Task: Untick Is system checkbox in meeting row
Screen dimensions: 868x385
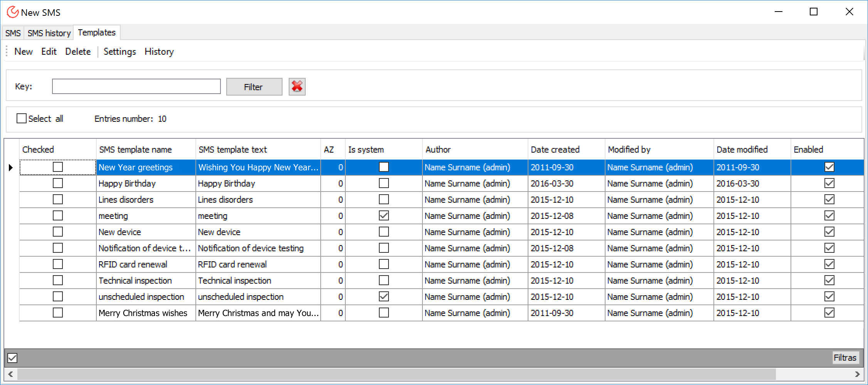Action: (x=384, y=215)
